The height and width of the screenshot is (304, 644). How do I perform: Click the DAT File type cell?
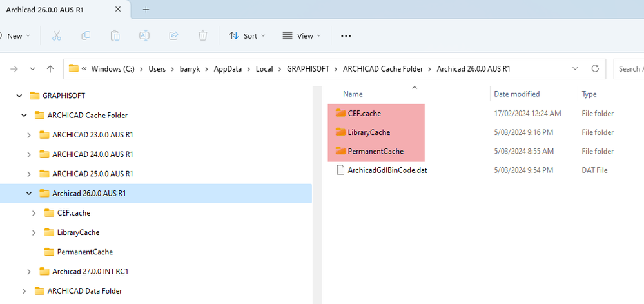[594, 170]
